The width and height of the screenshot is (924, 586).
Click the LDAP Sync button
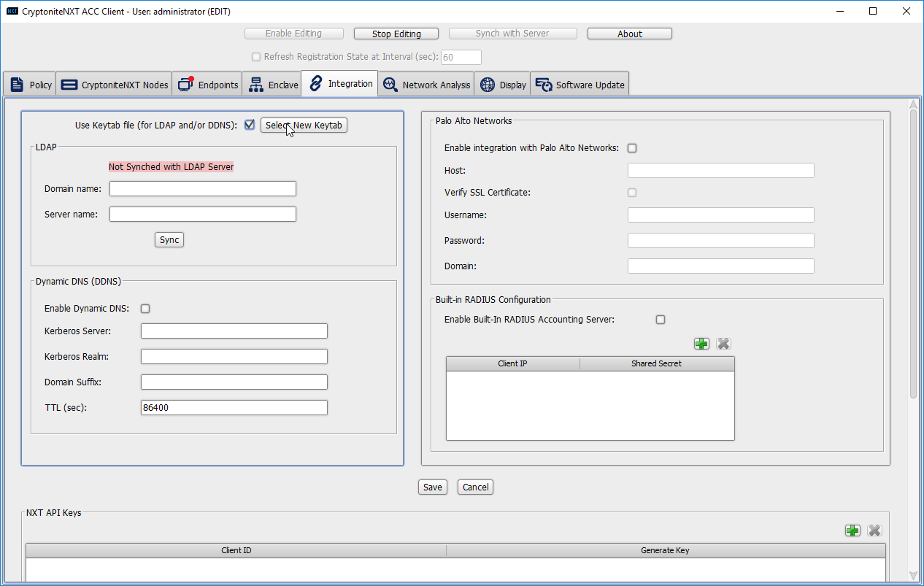169,240
